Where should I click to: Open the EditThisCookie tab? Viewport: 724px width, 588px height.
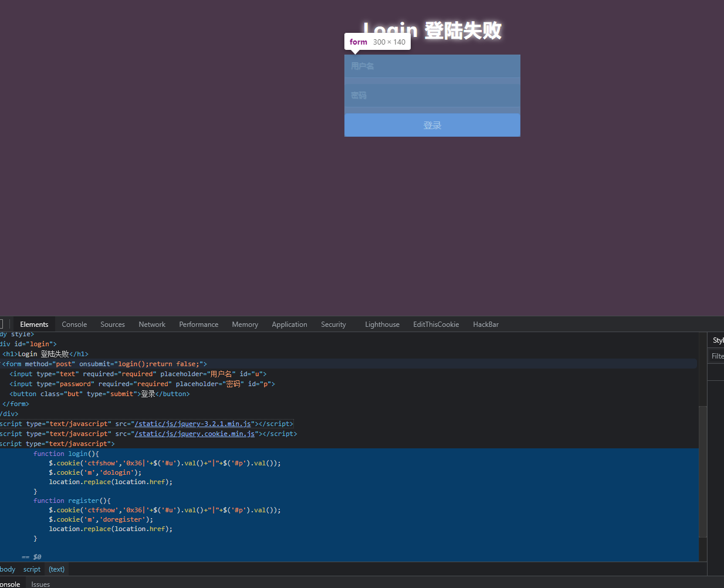[436, 325]
